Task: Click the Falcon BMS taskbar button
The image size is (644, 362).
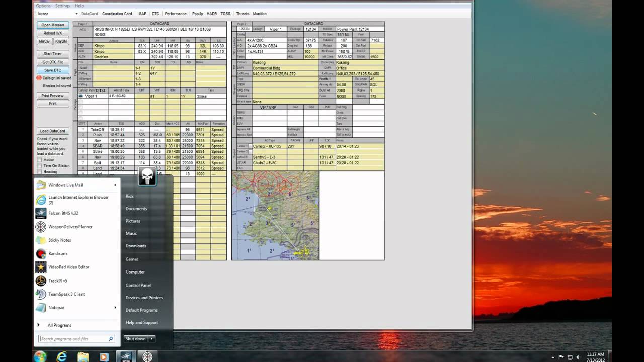Action: click(126, 356)
